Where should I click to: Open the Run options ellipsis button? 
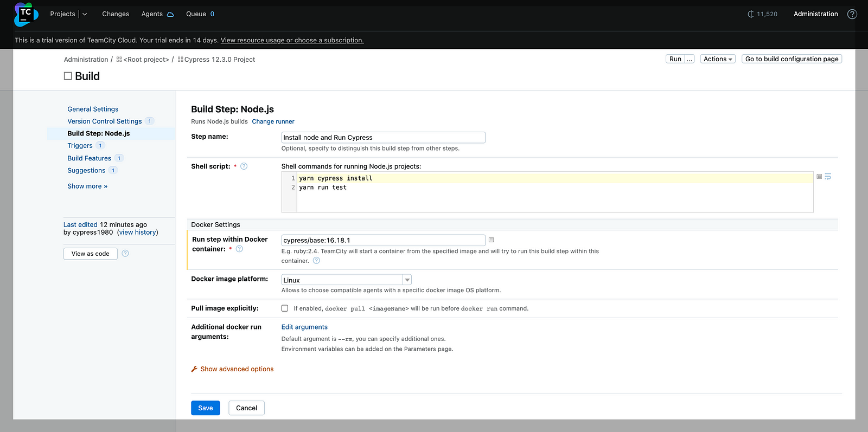point(690,59)
